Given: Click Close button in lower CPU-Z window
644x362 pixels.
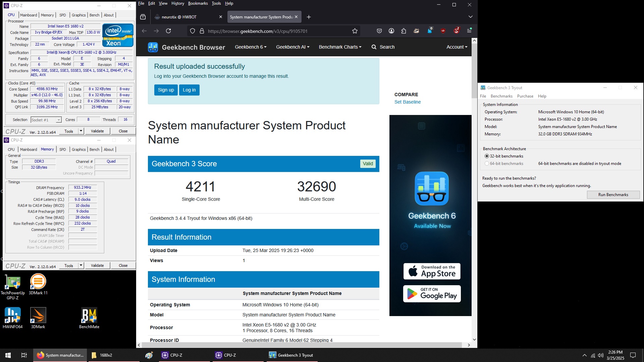Looking at the screenshot, I should pos(123,265).
